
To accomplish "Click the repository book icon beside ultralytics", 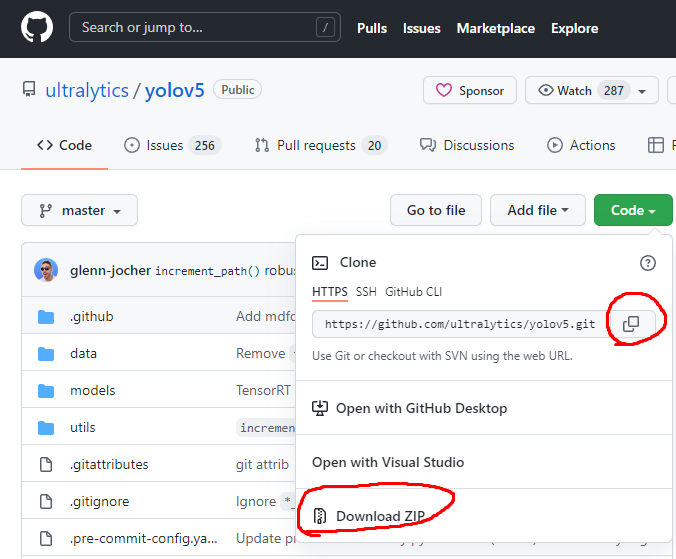I will click(29, 90).
